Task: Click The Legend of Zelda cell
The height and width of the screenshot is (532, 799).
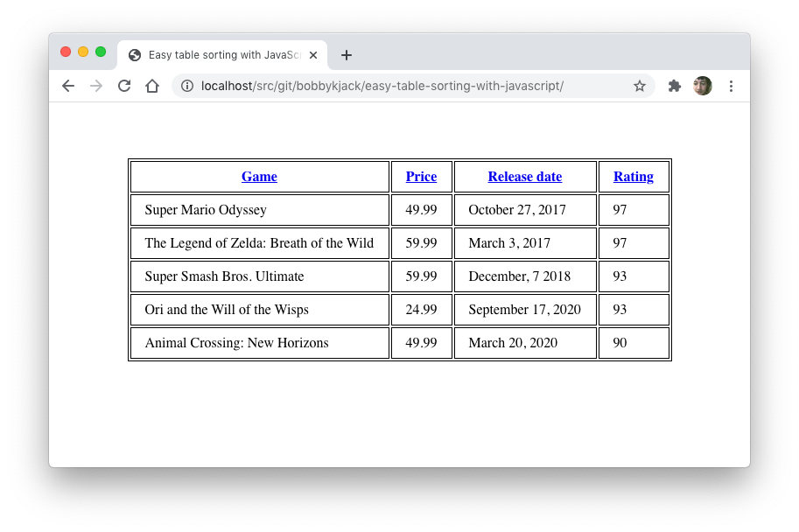Action: click(260, 243)
